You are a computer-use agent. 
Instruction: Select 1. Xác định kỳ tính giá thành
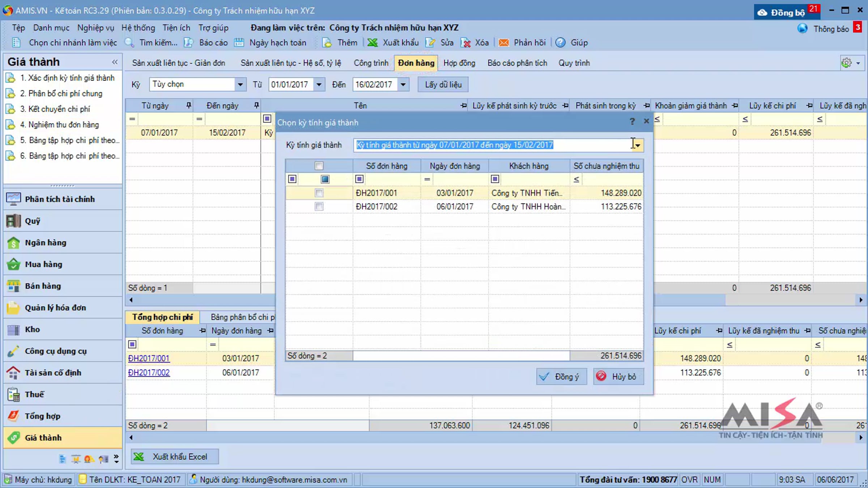[x=67, y=78]
